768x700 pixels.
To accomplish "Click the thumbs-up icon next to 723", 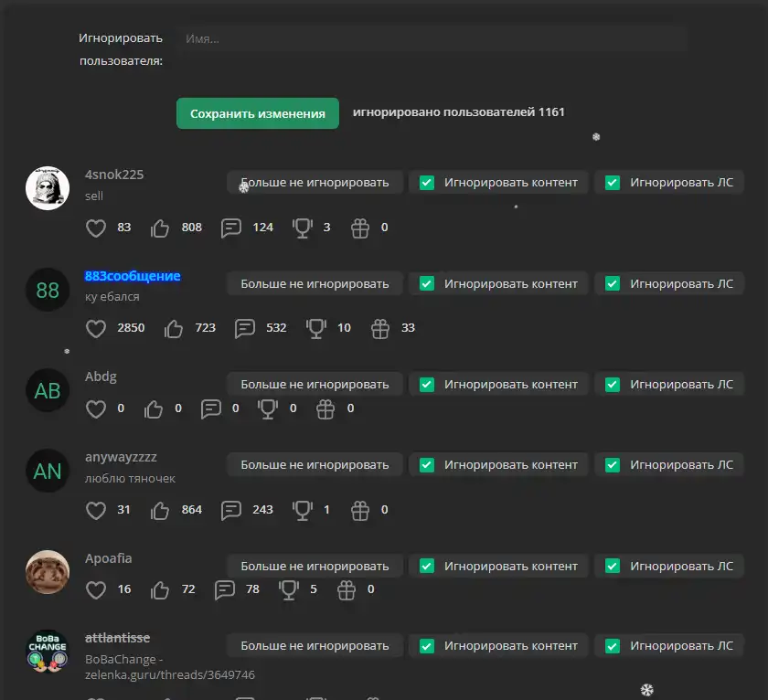I will [174, 328].
